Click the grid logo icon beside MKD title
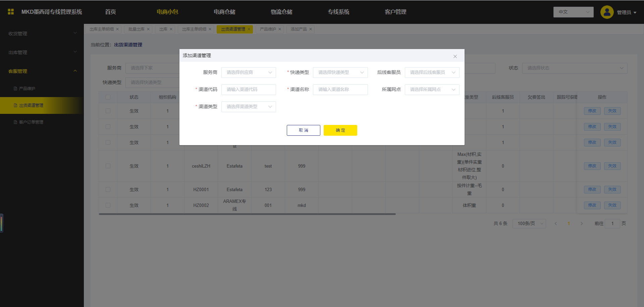The width and height of the screenshot is (644, 307). (11, 12)
